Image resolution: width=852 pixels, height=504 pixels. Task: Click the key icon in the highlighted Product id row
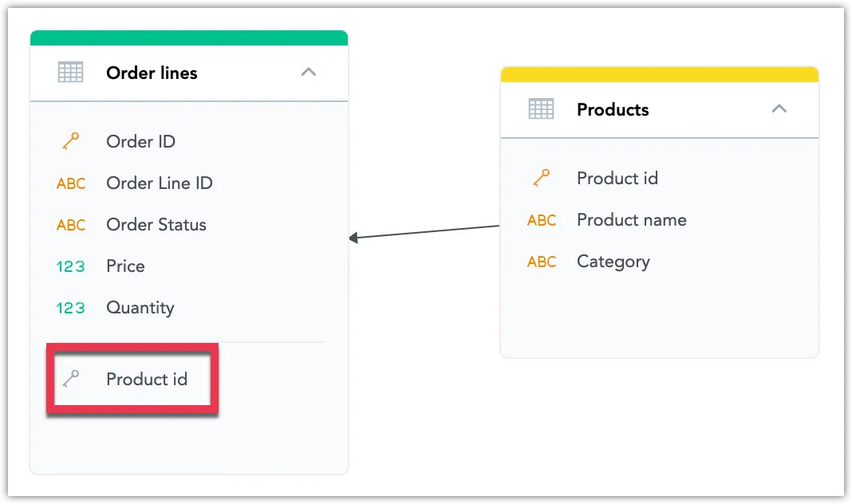(70, 380)
